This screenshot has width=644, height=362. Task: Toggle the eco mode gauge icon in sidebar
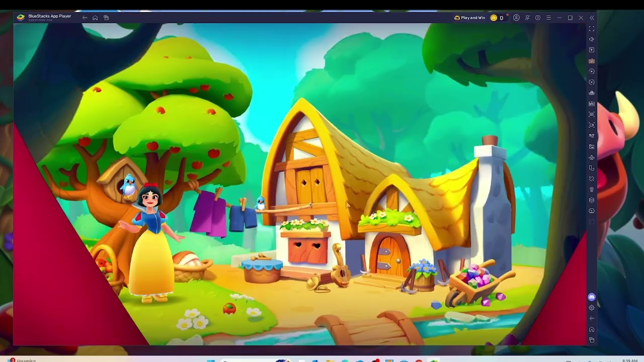tap(592, 211)
